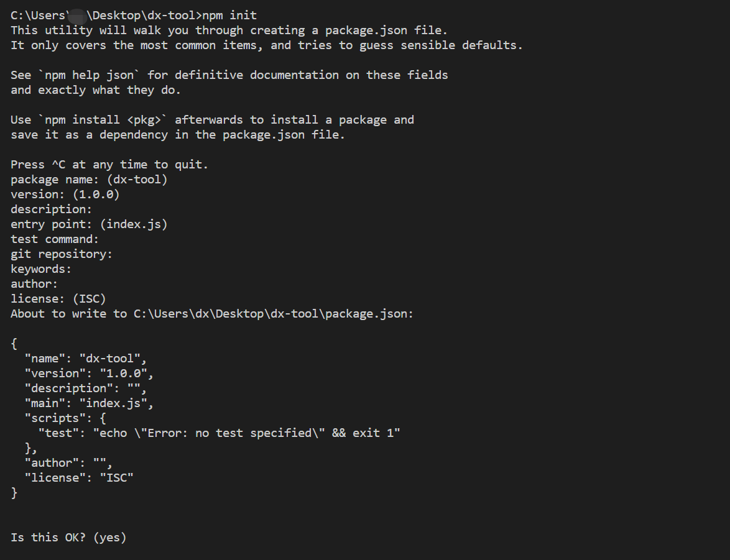The image size is (730, 560).
Task: Click the license (ISC) prompt line
Action: (x=58, y=298)
